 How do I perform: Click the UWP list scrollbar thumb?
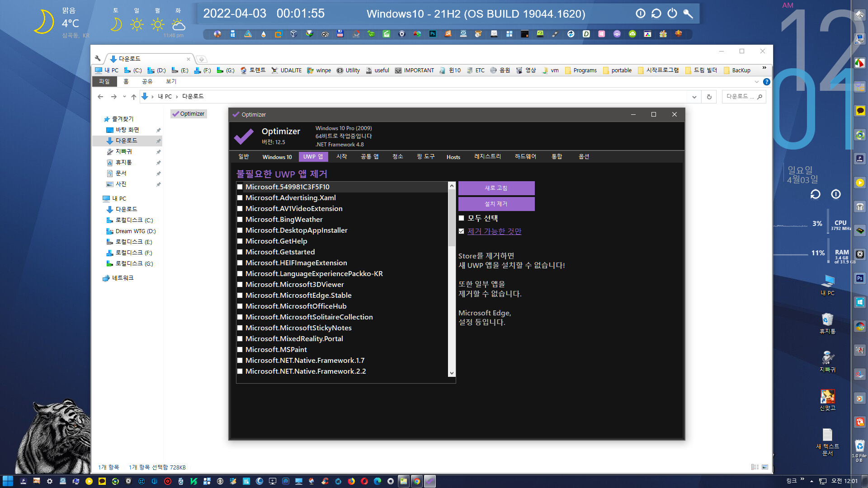[452, 218]
